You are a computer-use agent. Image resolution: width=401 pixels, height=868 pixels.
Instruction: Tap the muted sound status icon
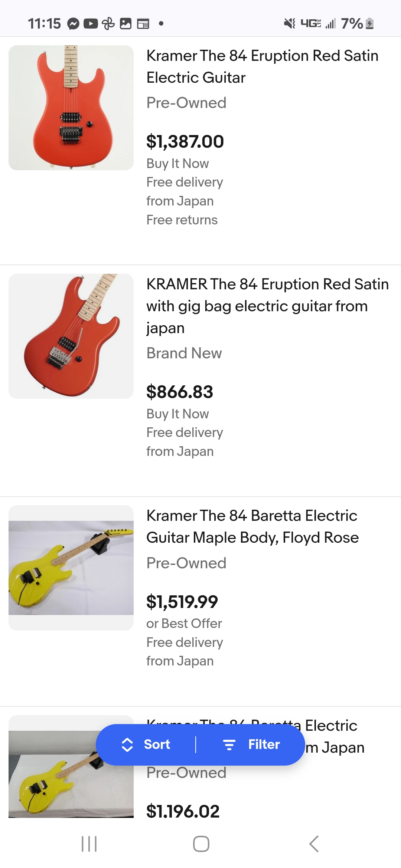(289, 24)
